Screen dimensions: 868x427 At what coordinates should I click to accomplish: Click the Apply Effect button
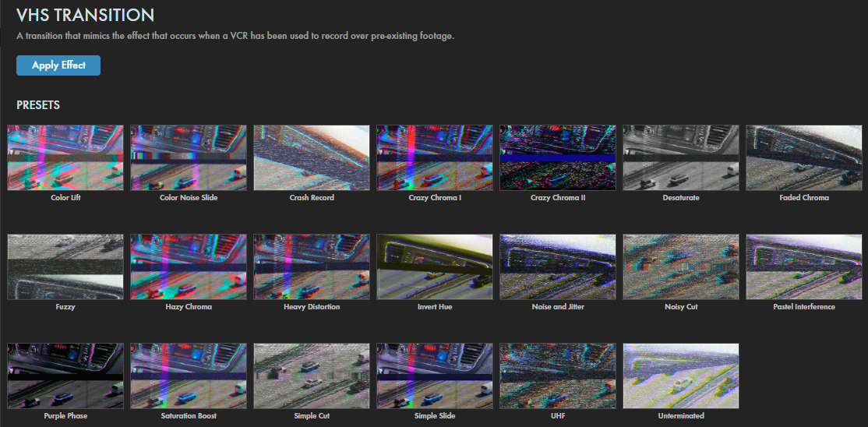click(58, 65)
